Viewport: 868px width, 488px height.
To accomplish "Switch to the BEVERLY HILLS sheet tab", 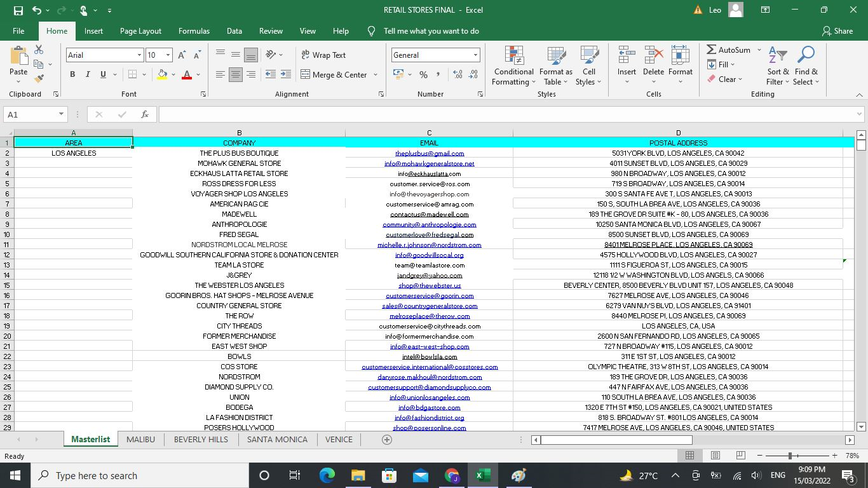I will tap(201, 439).
